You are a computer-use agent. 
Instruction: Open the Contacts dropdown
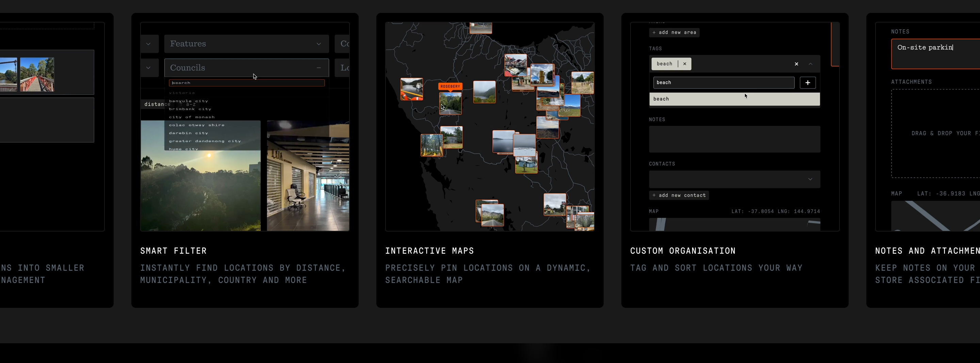pyautogui.click(x=734, y=179)
